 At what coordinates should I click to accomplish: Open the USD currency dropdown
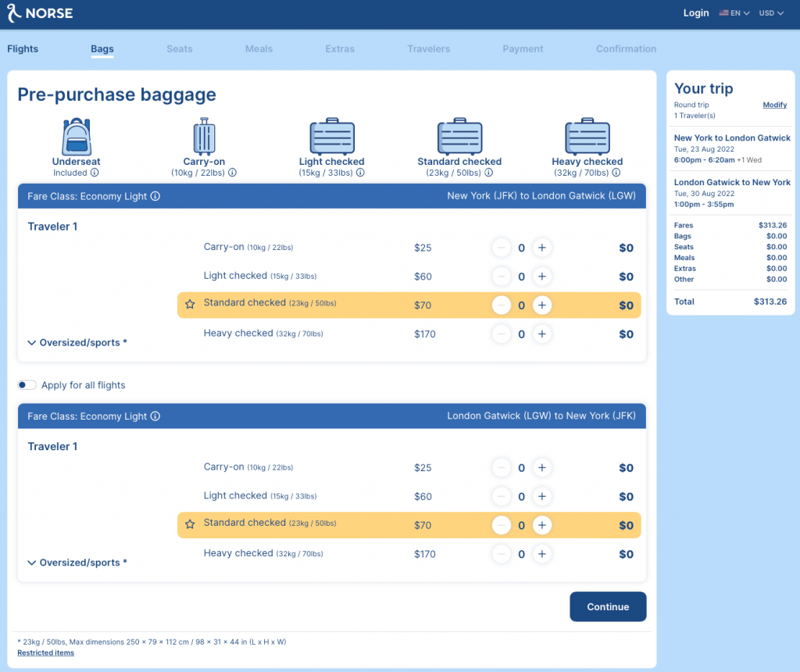pyautogui.click(x=771, y=13)
